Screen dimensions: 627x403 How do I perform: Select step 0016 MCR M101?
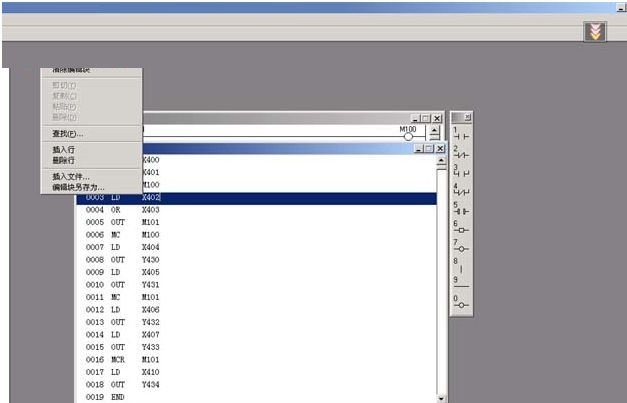point(256,359)
